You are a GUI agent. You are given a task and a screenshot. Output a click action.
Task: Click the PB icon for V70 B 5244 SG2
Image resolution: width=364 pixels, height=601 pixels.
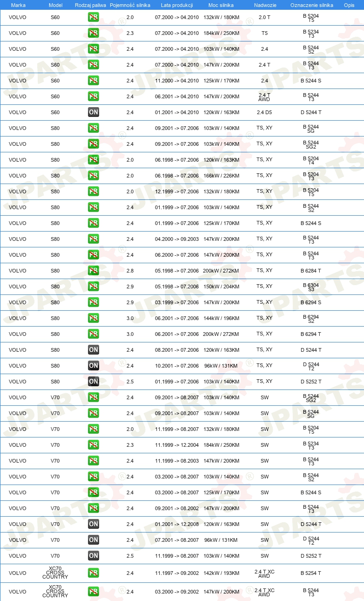[93, 398]
